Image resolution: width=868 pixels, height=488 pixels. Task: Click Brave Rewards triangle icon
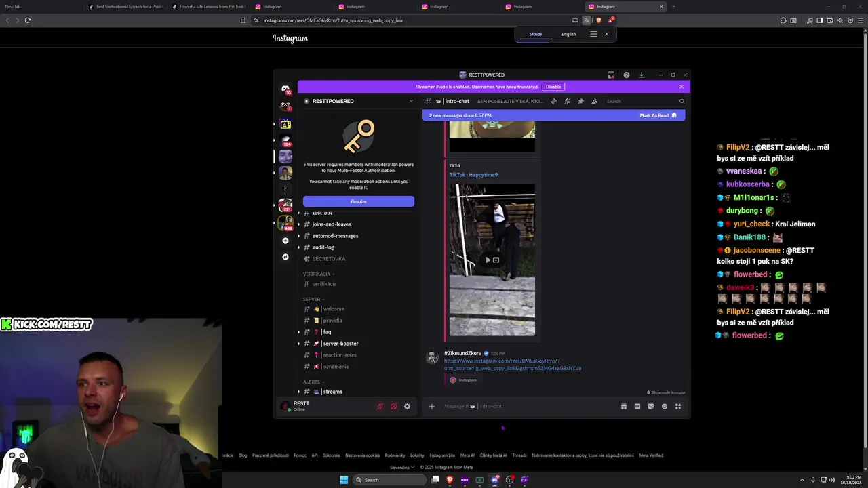(610, 20)
